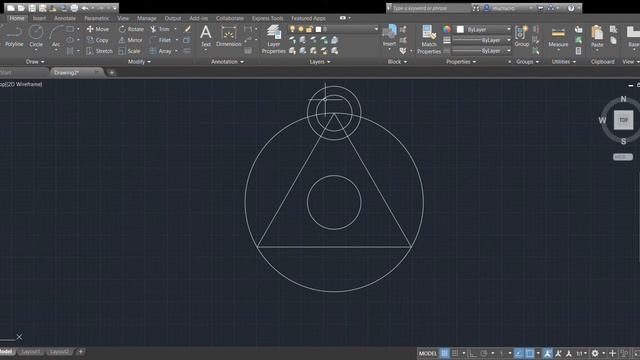This screenshot has width=640, height=360.
Task: Toggle snap mode in status bar
Action: coord(455,353)
